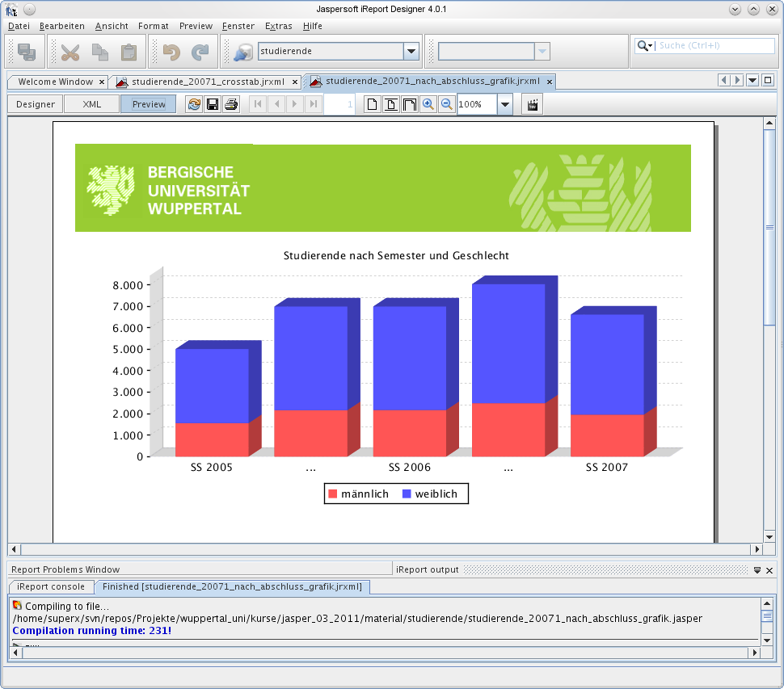Zoom in on the report preview
784x689 pixels.
pos(428,104)
